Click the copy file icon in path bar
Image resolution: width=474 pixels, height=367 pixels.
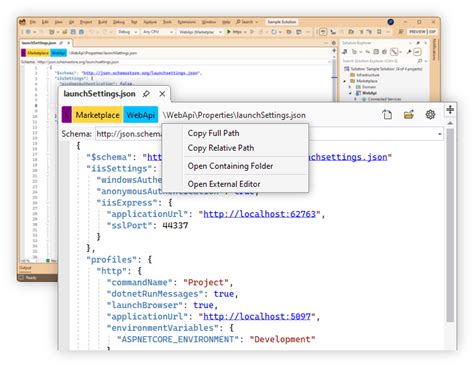pyautogui.click(x=387, y=115)
